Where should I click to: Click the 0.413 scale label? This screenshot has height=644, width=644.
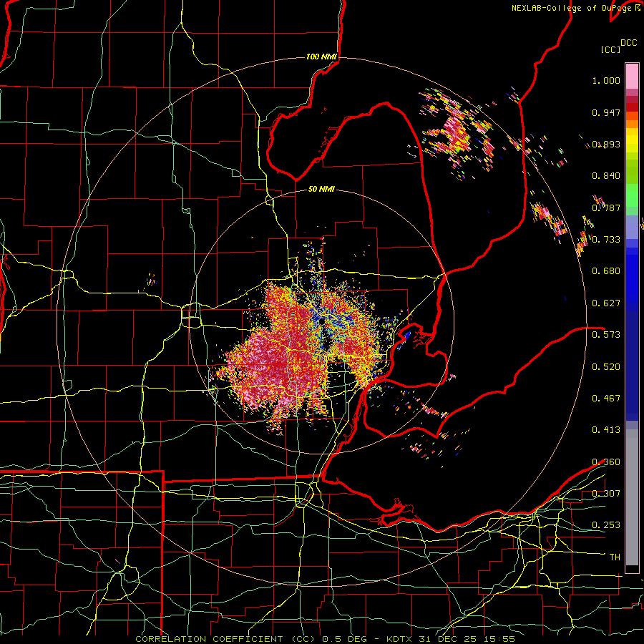606,430
